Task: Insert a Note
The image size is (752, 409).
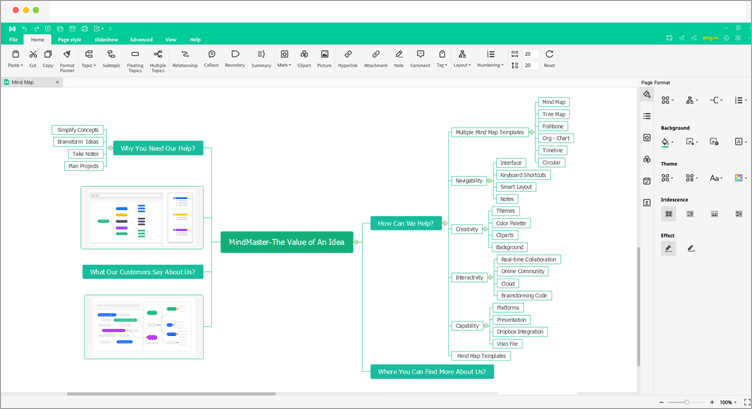Action: point(399,58)
